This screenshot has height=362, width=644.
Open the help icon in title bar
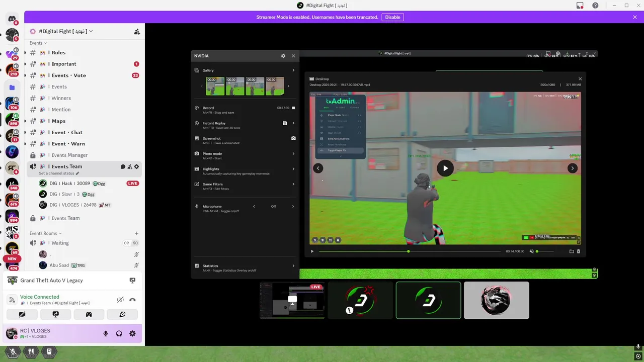(x=595, y=6)
